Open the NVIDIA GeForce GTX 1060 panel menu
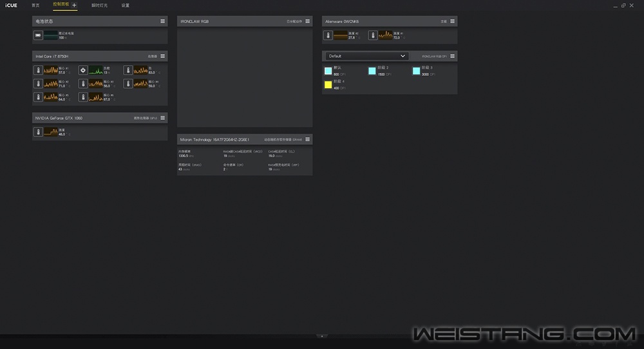 click(163, 118)
